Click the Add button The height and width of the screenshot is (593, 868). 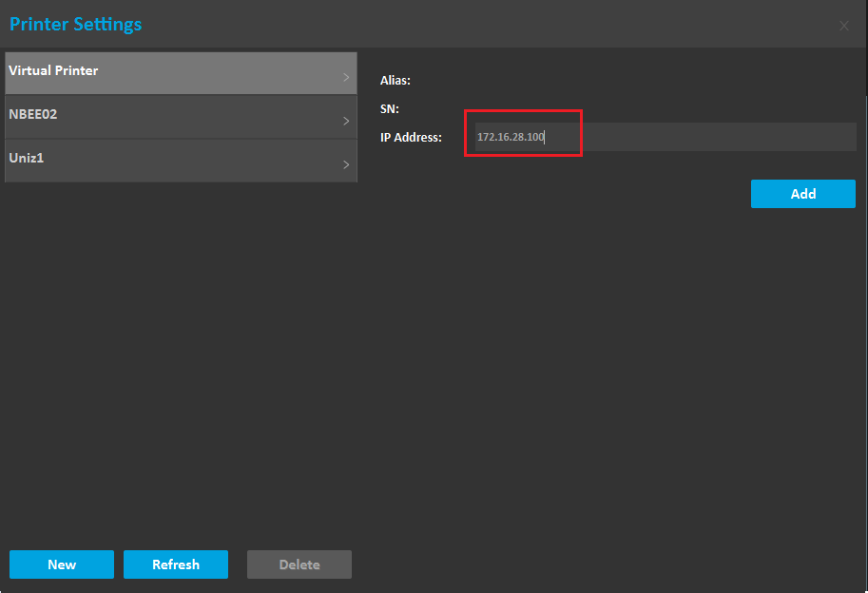803,194
